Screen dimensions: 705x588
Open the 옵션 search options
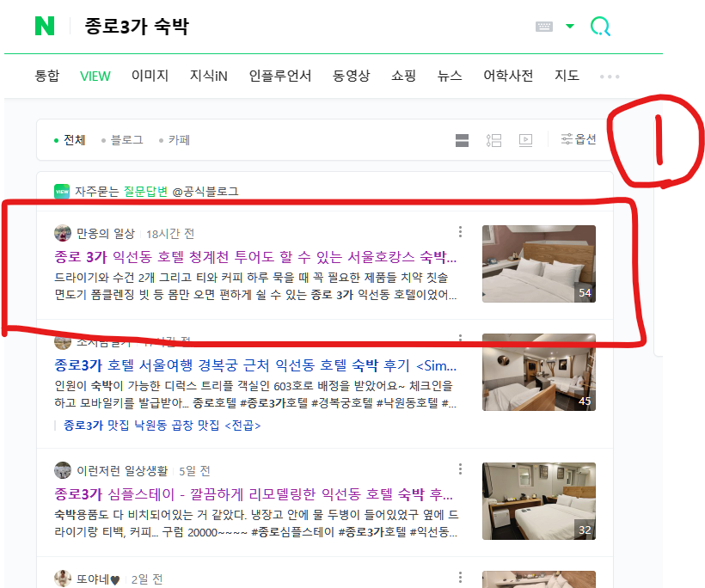tap(579, 139)
